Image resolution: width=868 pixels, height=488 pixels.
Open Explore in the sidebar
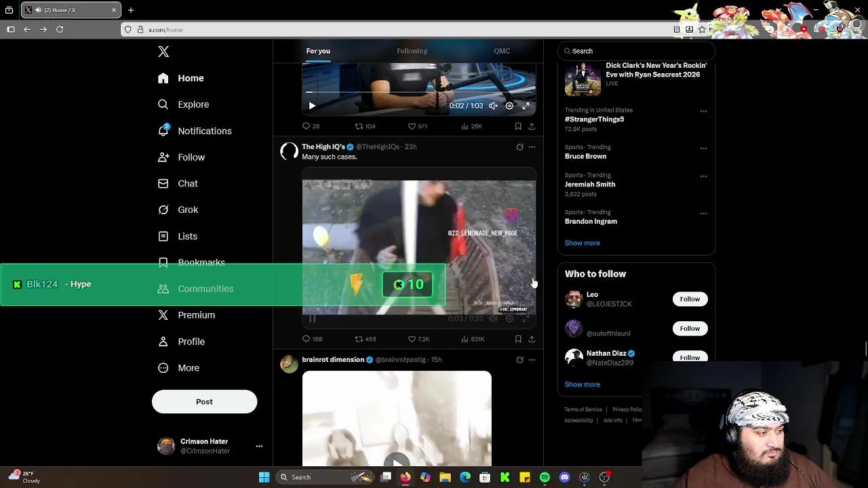[183, 104]
